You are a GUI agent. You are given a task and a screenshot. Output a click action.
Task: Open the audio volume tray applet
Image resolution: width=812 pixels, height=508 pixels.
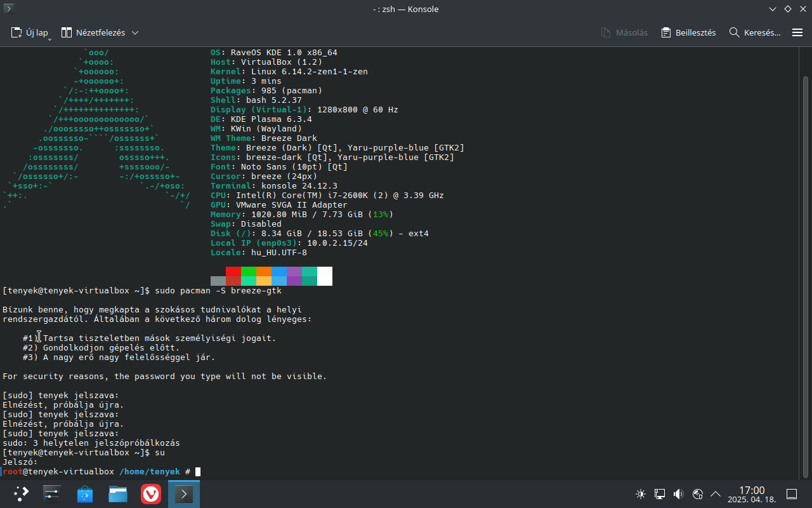(678, 494)
